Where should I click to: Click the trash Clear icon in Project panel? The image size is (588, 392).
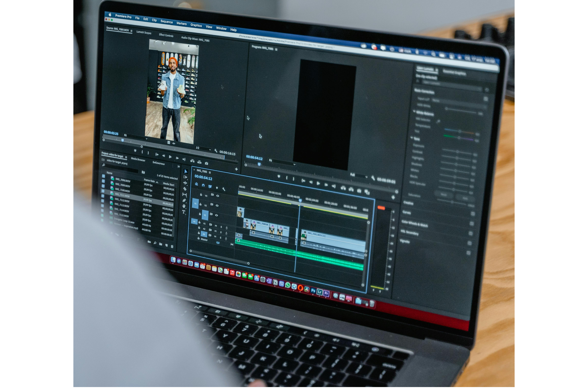click(172, 246)
